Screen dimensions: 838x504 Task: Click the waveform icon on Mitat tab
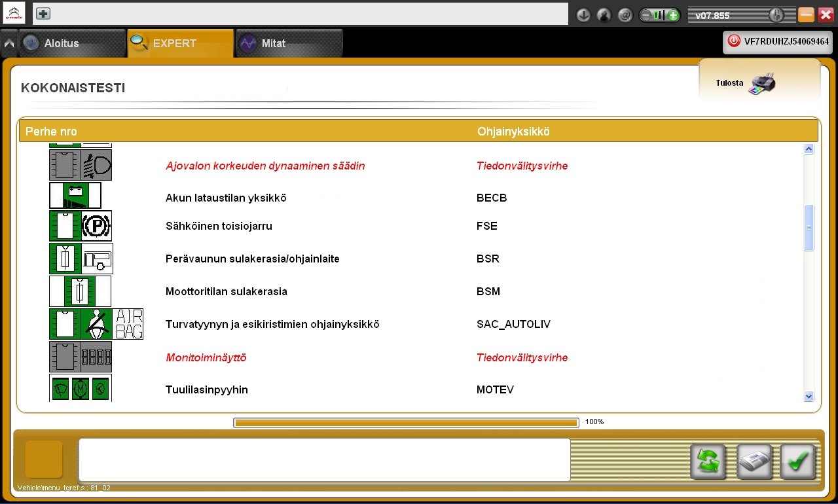248,43
